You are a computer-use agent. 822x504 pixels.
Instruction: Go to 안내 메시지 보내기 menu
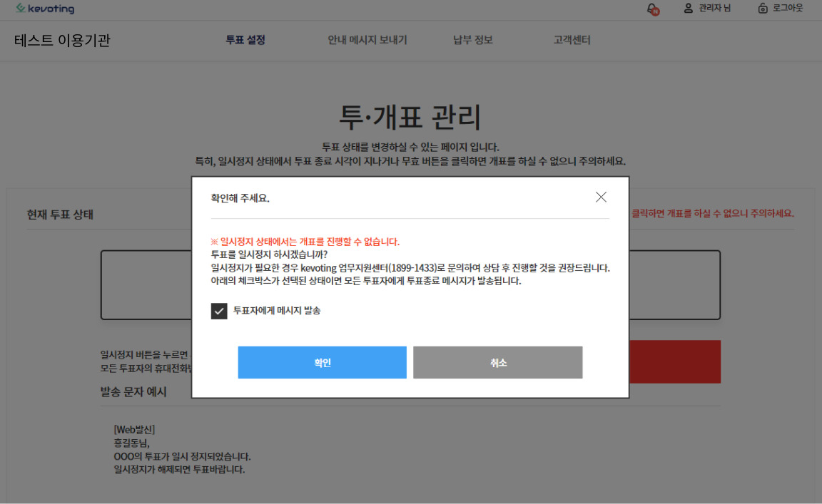[367, 41]
